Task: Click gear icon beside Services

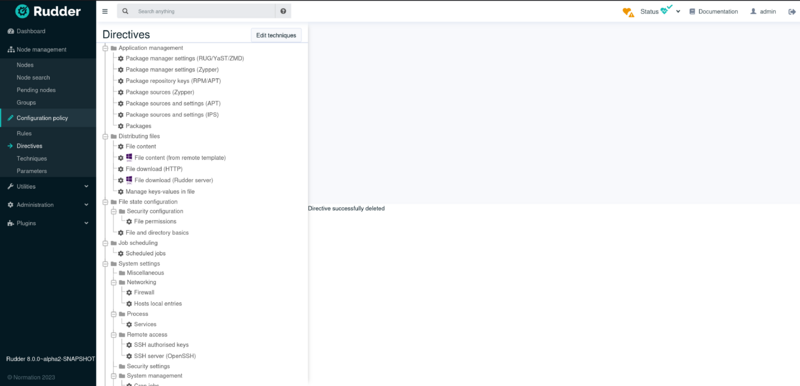Action: [x=129, y=324]
